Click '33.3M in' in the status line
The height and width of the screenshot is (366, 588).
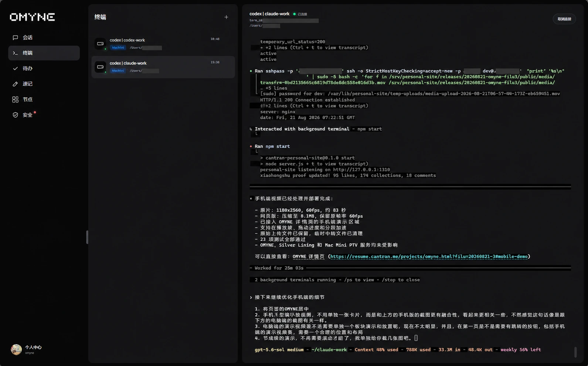tap(449, 350)
